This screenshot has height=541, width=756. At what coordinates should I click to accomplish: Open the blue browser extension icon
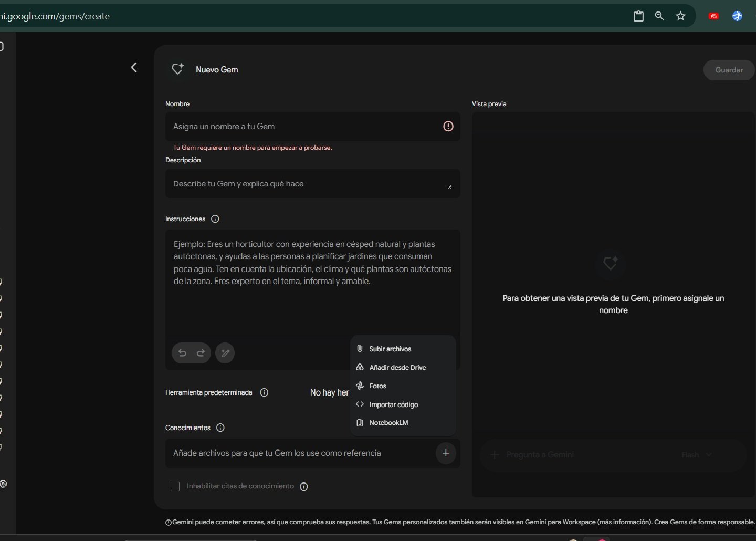(x=737, y=16)
